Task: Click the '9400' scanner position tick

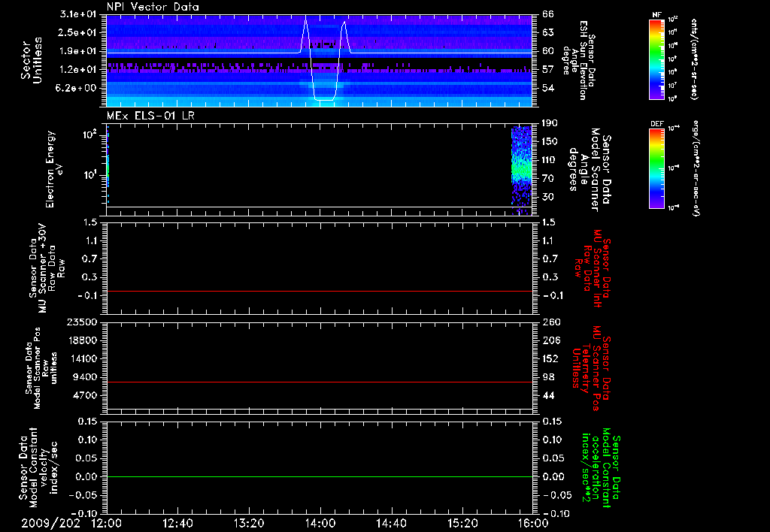Action: pos(85,377)
